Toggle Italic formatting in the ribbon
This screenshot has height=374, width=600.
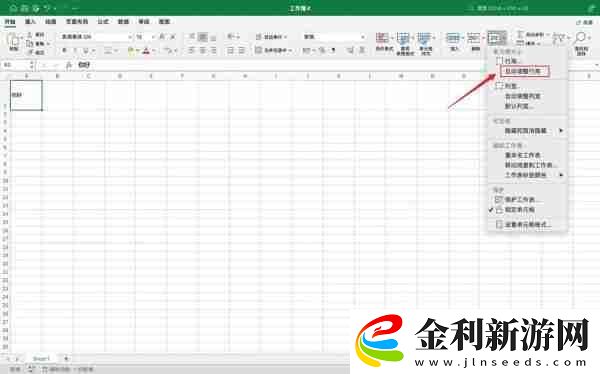coord(75,50)
